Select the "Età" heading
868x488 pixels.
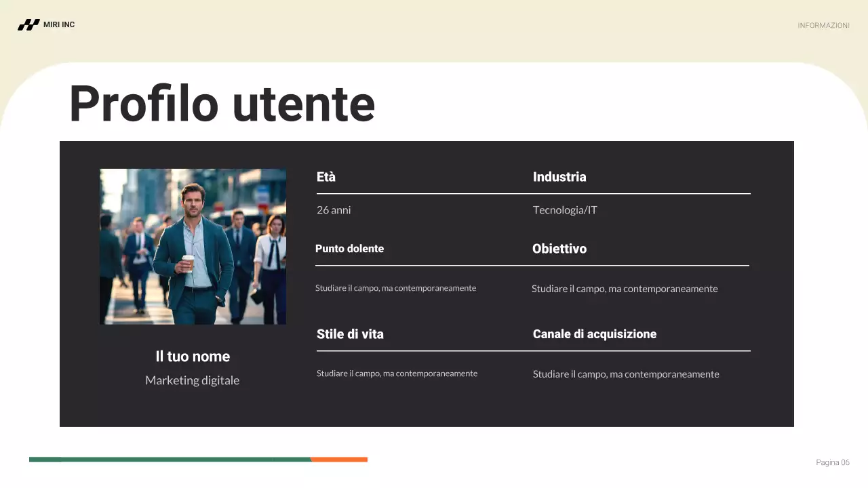tap(326, 177)
